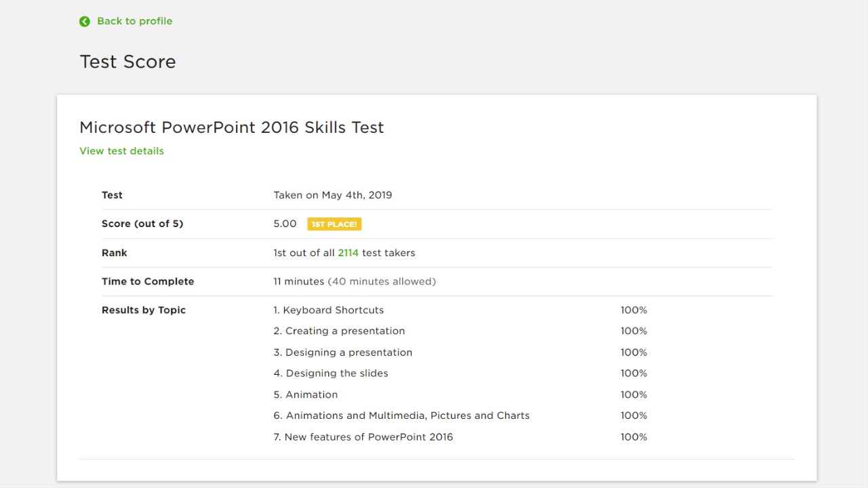The height and width of the screenshot is (488, 868).
Task: Click New features of PowerPoint 2016 topic
Action: pos(363,437)
